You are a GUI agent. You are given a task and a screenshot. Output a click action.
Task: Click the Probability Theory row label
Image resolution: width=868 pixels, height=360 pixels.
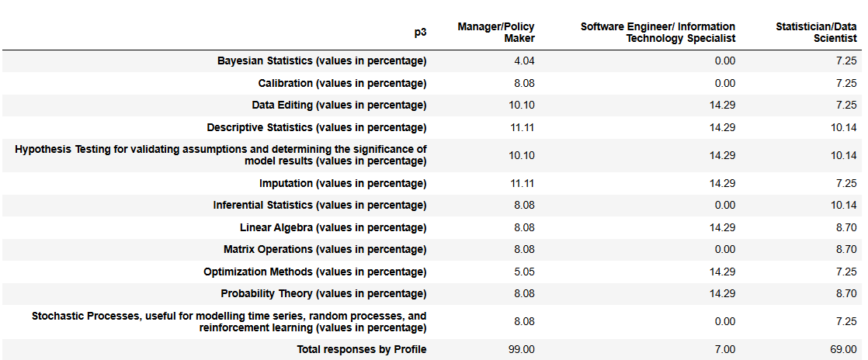click(x=324, y=294)
